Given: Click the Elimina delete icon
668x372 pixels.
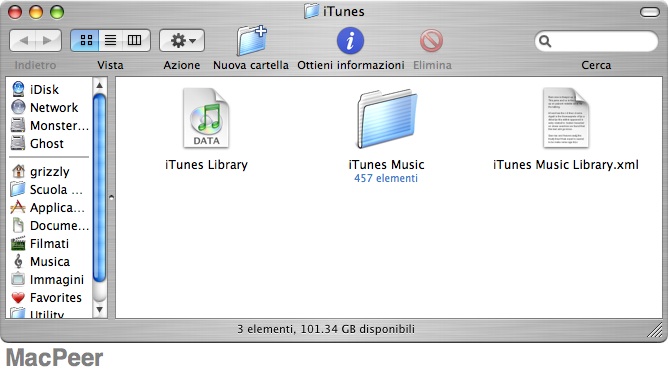Looking at the screenshot, I should click(x=432, y=41).
